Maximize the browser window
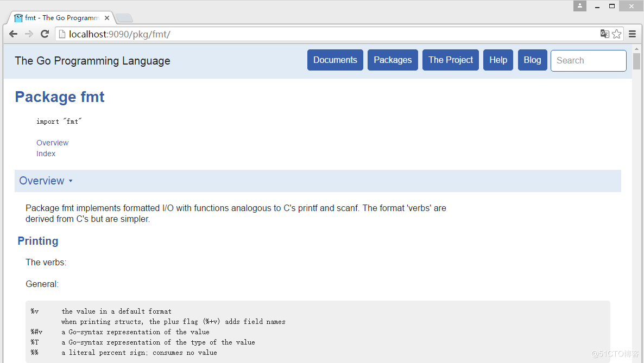The width and height of the screenshot is (644, 363). [x=612, y=6]
